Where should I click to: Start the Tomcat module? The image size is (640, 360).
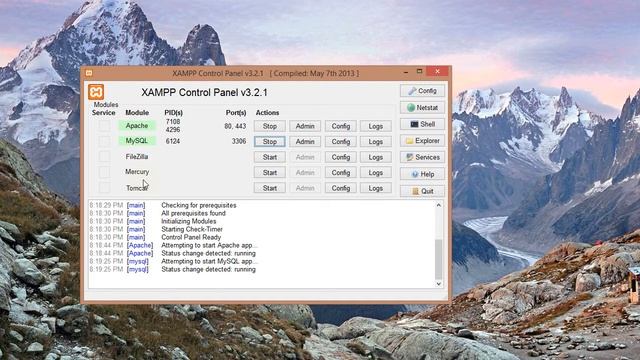coord(269,188)
